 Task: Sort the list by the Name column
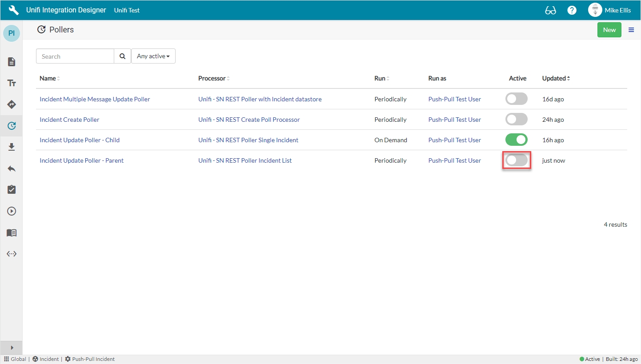48,78
